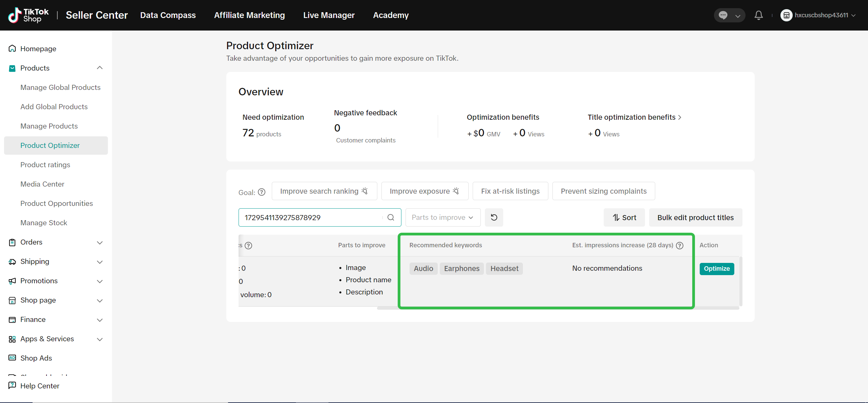Click the search magnifier icon
This screenshot has height=403, width=868.
coord(391,217)
